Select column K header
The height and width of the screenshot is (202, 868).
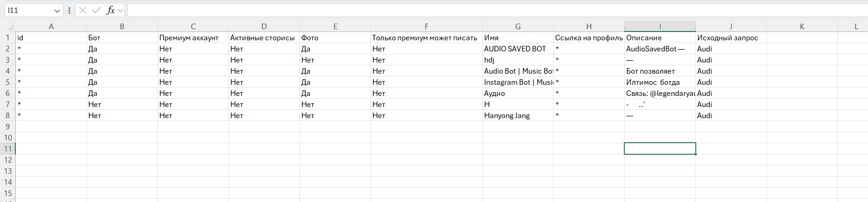tap(802, 26)
